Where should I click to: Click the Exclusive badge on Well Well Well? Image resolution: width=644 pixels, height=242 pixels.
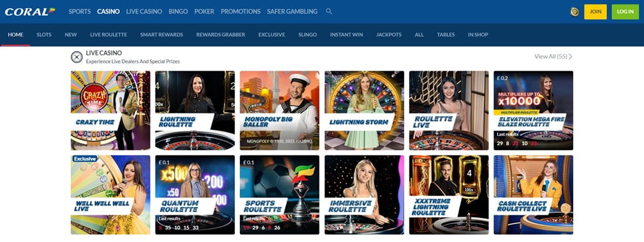pos(85,159)
